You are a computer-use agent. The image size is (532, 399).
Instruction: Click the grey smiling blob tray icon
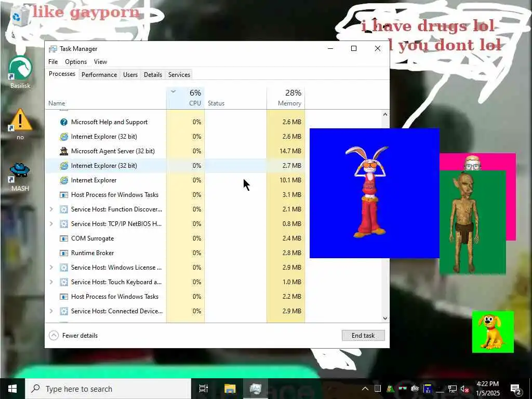(415, 389)
